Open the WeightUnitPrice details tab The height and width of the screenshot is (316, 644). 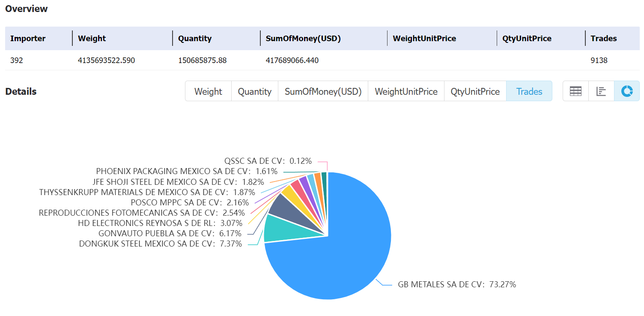(x=406, y=91)
